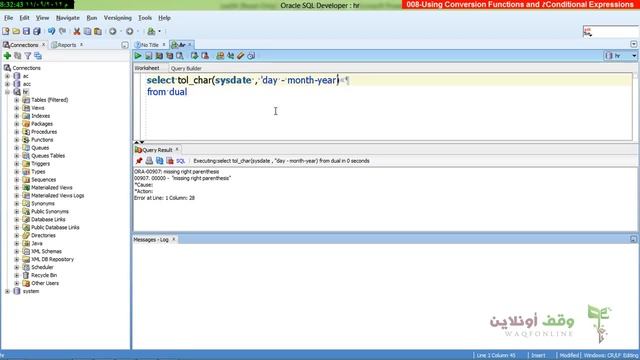Click in the SQL worksheet editor line 'from dual'
This screenshot has height=360, width=640.
167,92
